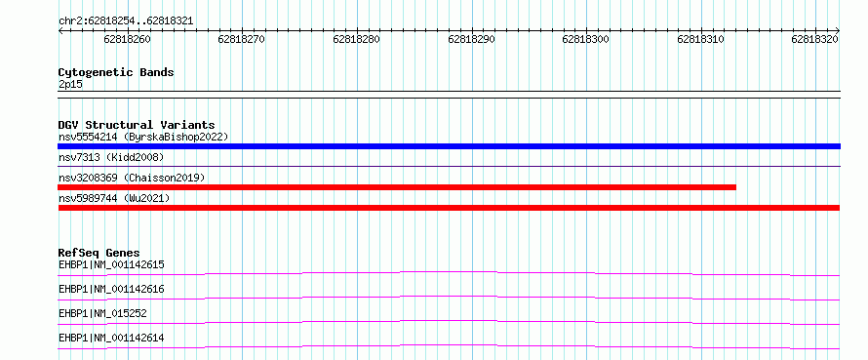Click the 2p15 band label
The width and height of the screenshot is (868, 360).
coord(70,84)
